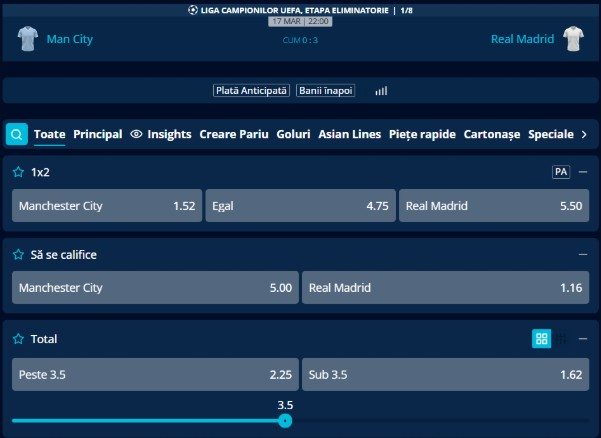Toggle the grid view in Total market

point(541,339)
